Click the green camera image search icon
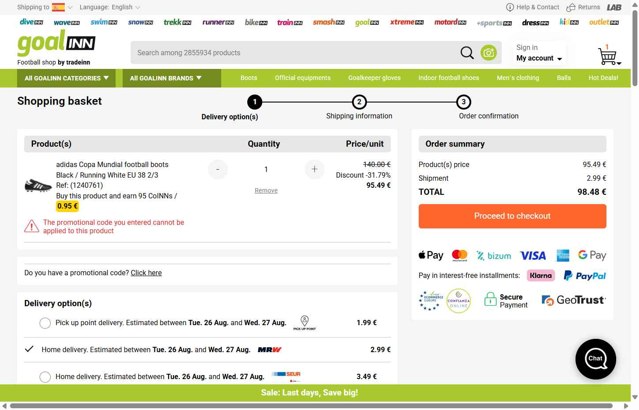Screen dimensions: 639x410 (x=489, y=53)
